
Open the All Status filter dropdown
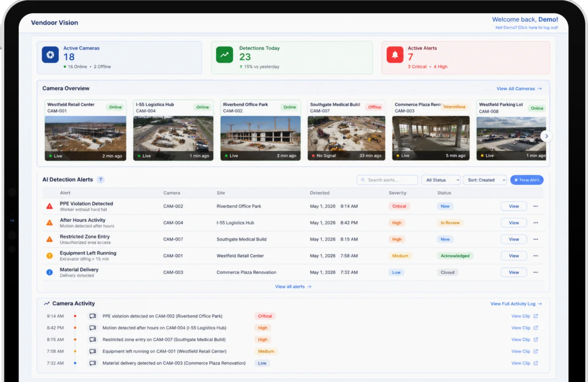coord(441,180)
